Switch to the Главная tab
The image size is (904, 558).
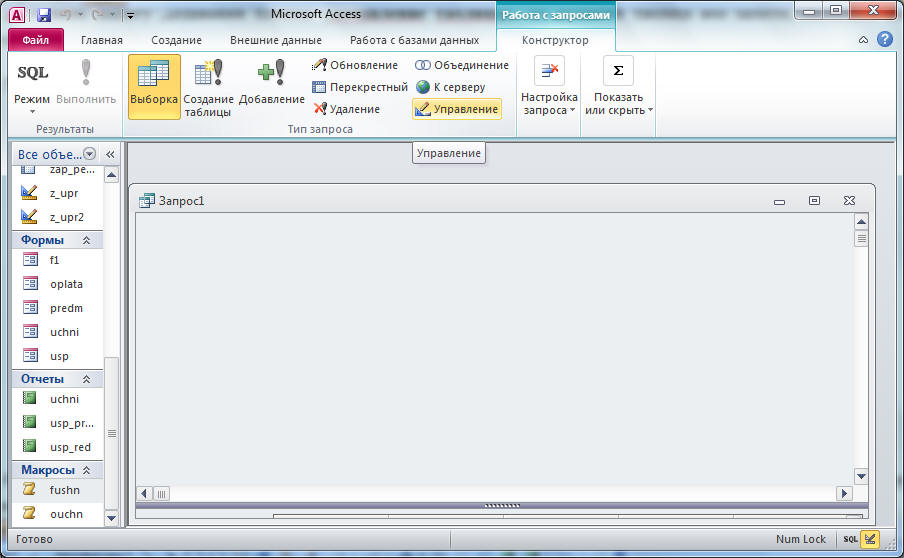(x=101, y=40)
